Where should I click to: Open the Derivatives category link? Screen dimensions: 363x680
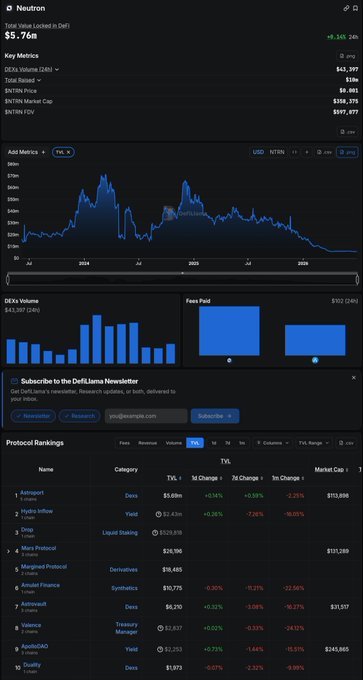(x=124, y=569)
